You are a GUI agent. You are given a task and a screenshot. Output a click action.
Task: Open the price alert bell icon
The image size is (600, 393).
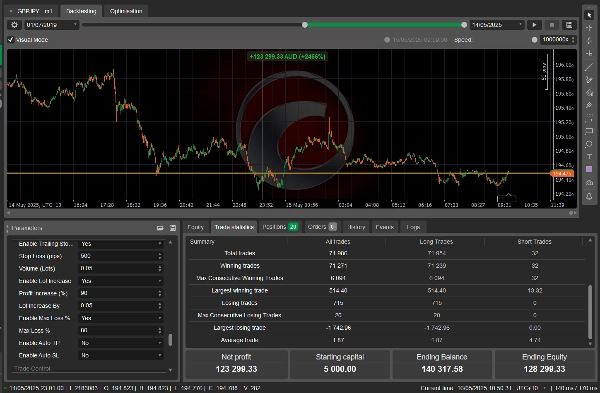point(589,196)
